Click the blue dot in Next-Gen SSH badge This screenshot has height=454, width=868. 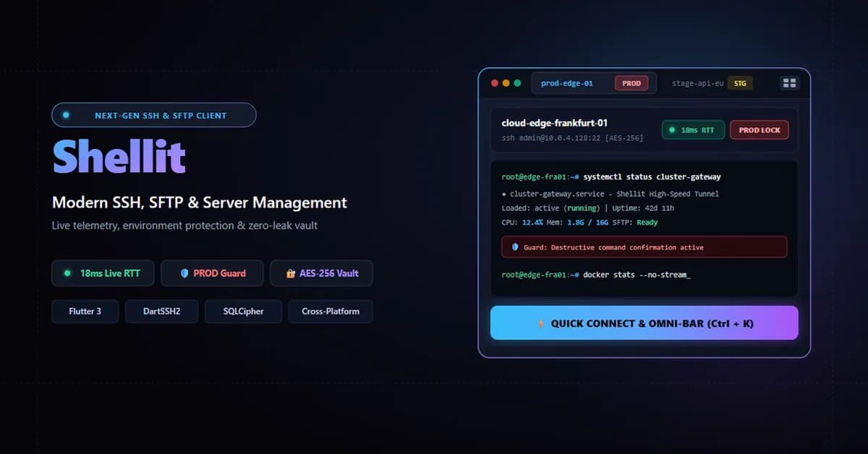point(67,115)
